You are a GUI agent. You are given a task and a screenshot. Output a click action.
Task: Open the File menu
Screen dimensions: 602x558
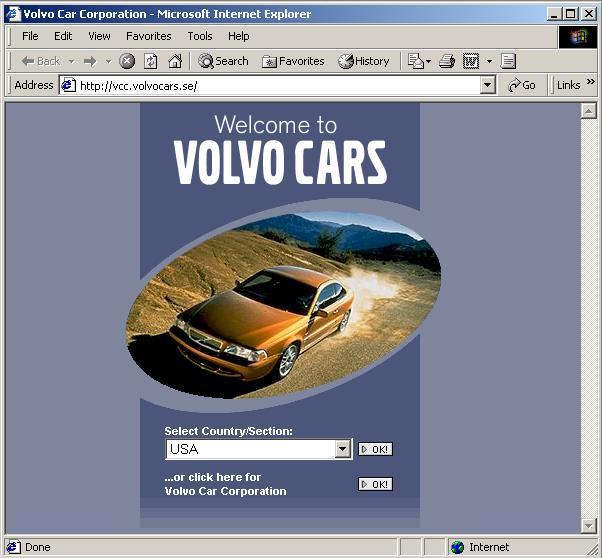pyautogui.click(x=30, y=36)
